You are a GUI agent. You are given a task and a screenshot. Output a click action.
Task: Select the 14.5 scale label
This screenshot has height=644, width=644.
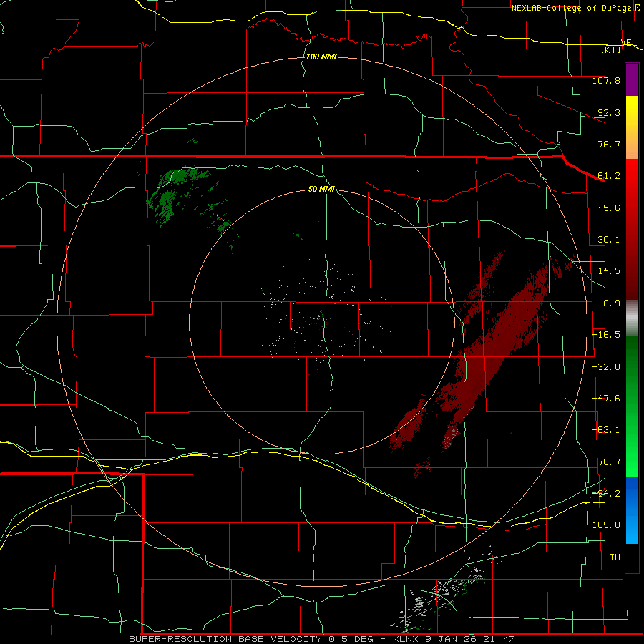[x=609, y=271]
